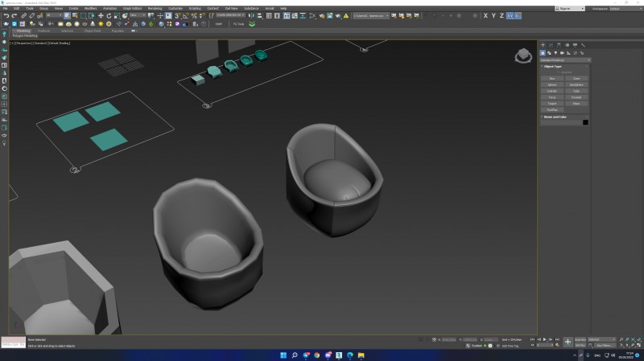Toggle the XY plane constraint

pyautogui.click(x=510, y=15)
